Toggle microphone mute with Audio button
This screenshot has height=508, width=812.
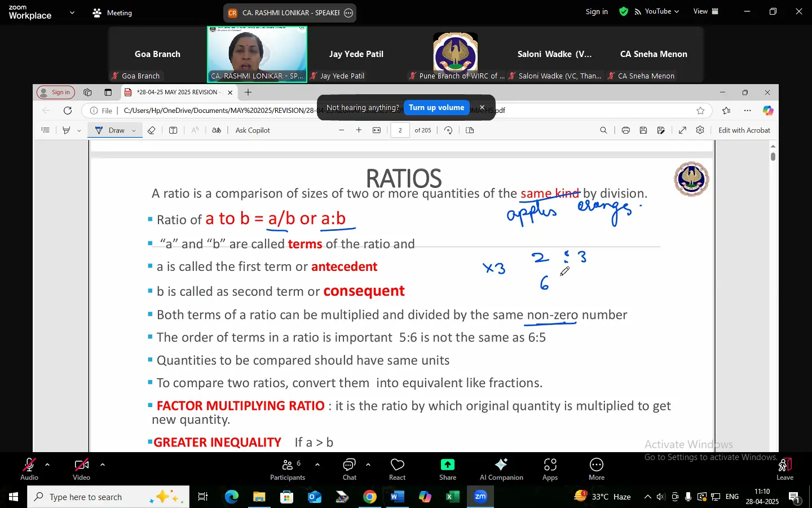click(x=29, y=469)
